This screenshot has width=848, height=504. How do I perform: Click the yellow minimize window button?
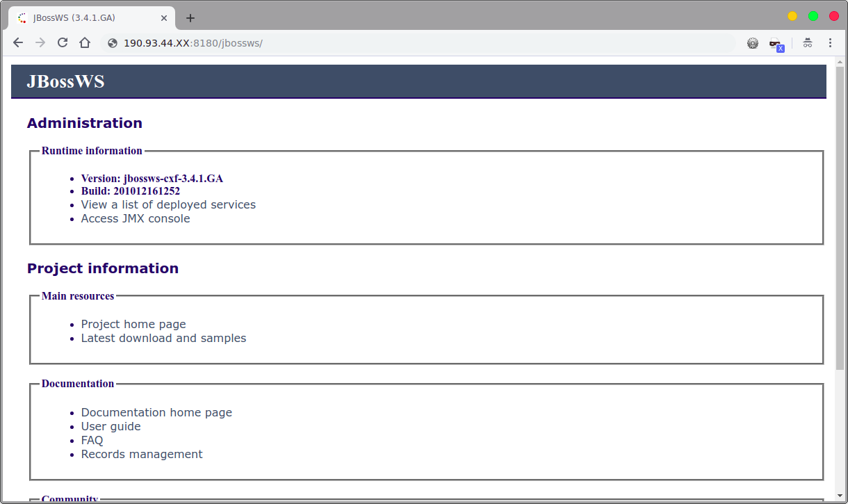tap(792, 17)
